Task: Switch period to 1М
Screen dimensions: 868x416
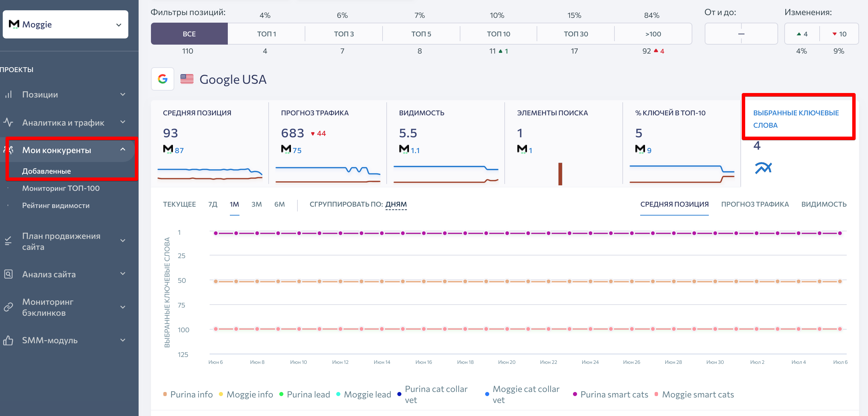Action: click(234, 204)
